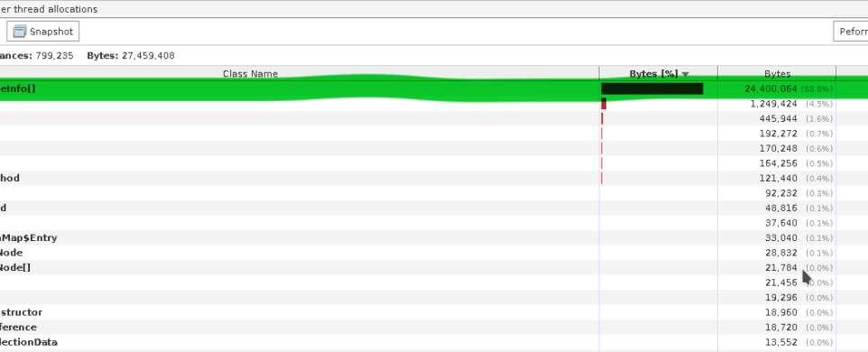Select the row with 170,248 bytes
Viewport: 868px width, 352px height.
(x=434, y=148)
